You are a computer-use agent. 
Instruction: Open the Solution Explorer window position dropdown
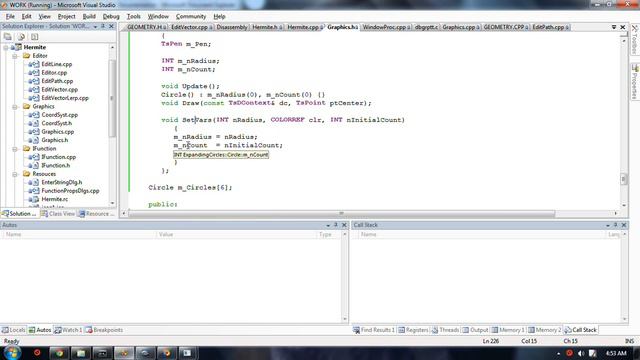(95, 27)
